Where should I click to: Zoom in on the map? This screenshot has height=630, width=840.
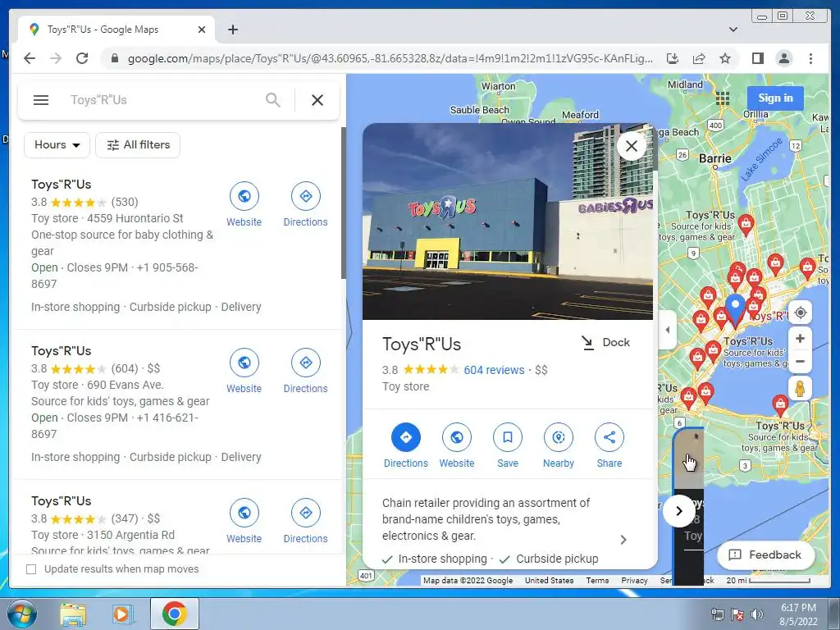point(801,339)
